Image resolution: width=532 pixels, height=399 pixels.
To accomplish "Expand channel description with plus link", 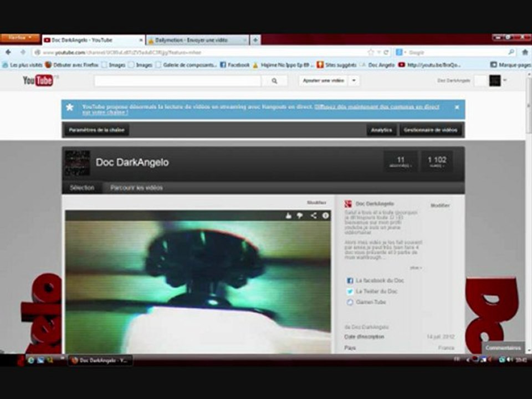I will (416, 268).
